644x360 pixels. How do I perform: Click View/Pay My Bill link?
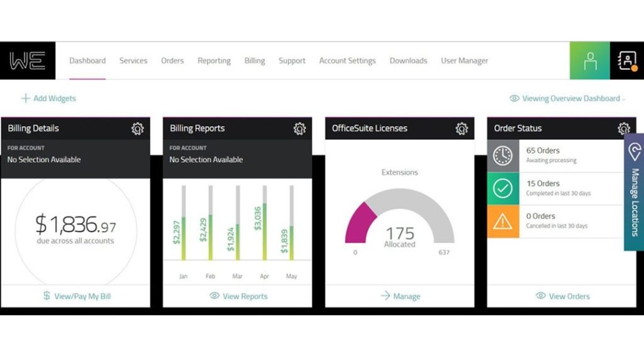point(77,296)
